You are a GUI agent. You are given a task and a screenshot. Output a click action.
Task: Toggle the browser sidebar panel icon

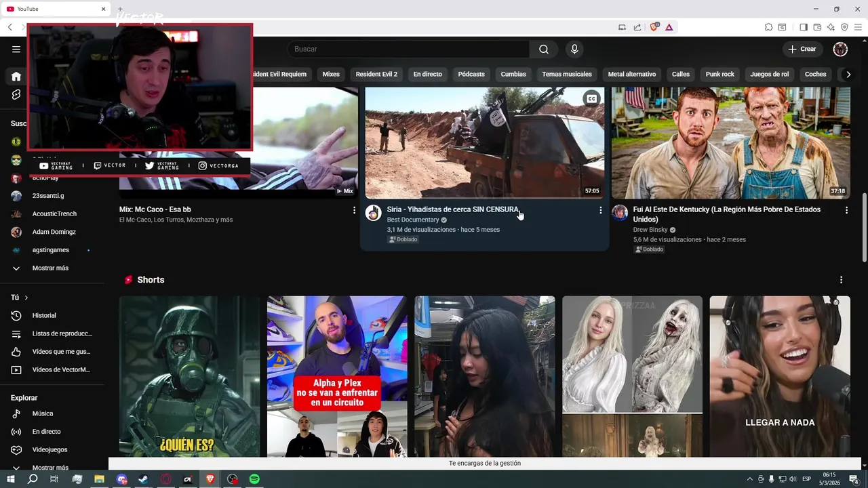(804, 27)
